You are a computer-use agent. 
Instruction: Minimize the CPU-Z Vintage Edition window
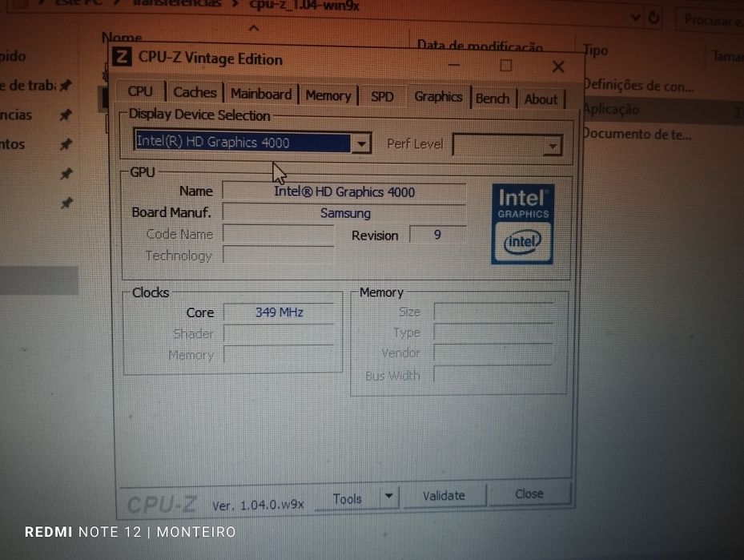pyautogui.click(x=453, y=64)
